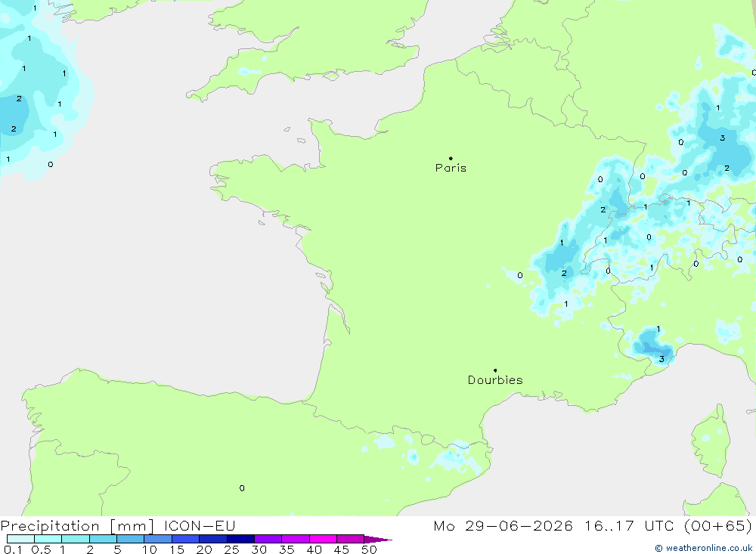Click the ICON-EU model name label
Viewport: 756px width, 554px height.
(200, 526)
